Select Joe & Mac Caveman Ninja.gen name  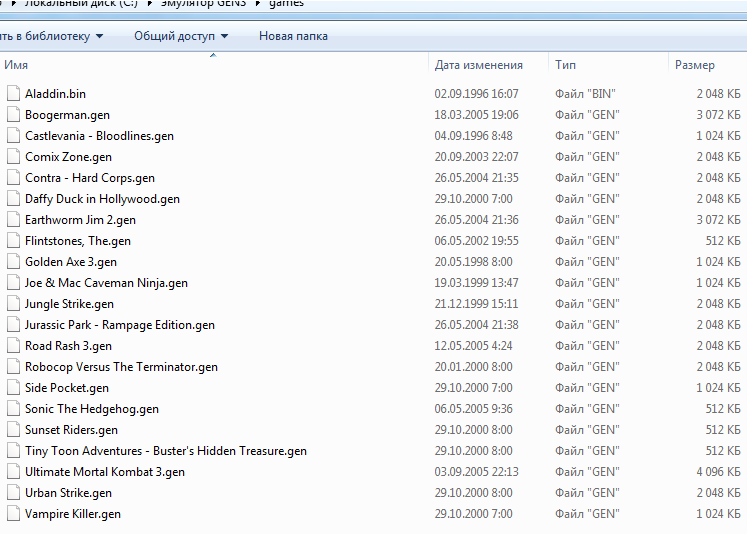106,283
